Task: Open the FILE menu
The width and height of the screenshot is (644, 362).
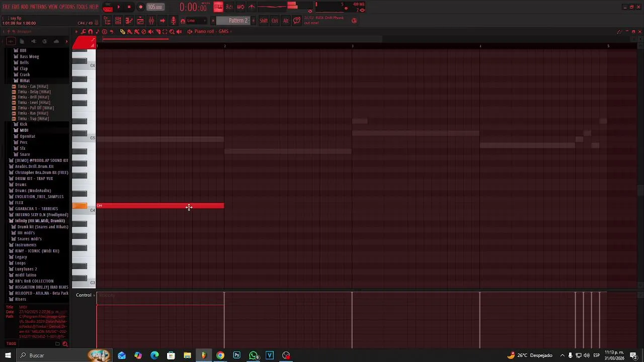Action: (6, 7)
